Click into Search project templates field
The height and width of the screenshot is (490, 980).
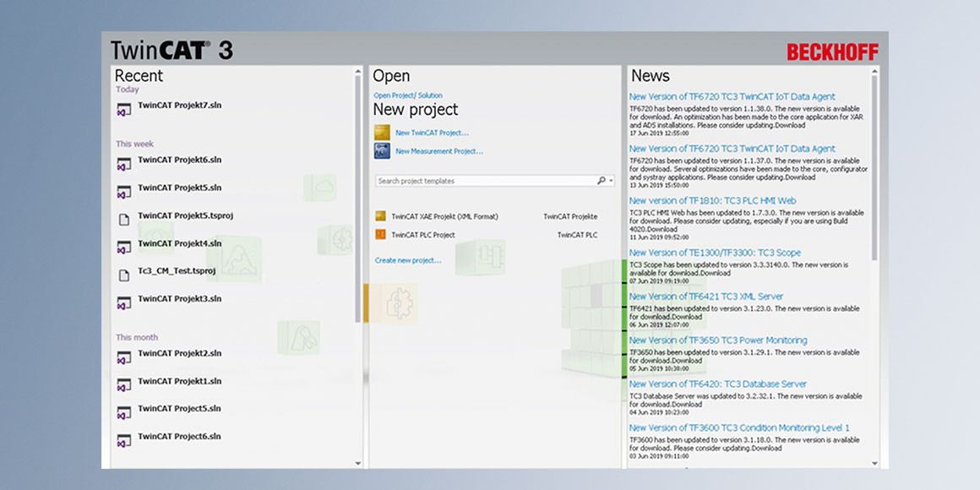482,181
